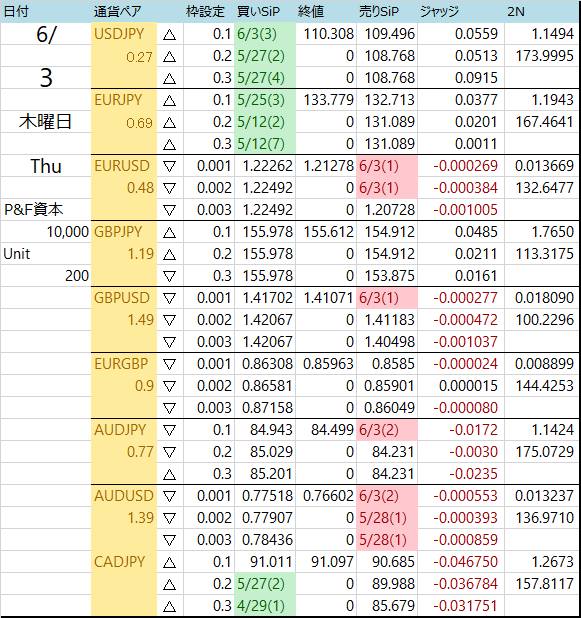
Task: Click the closing price 110.308
Action: [329, 34]
